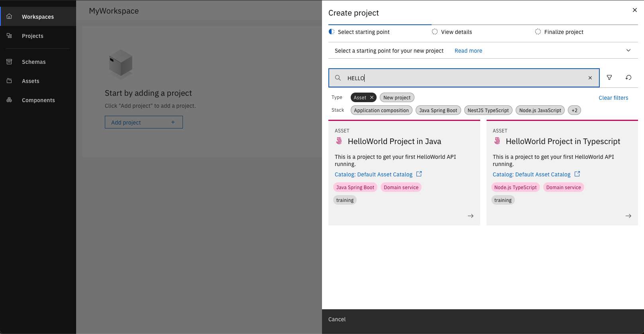Image resolution: width=644 pixels, height=334 pixels.
Task: Open external link icon on Java card catalog
Action: [419, 174]
